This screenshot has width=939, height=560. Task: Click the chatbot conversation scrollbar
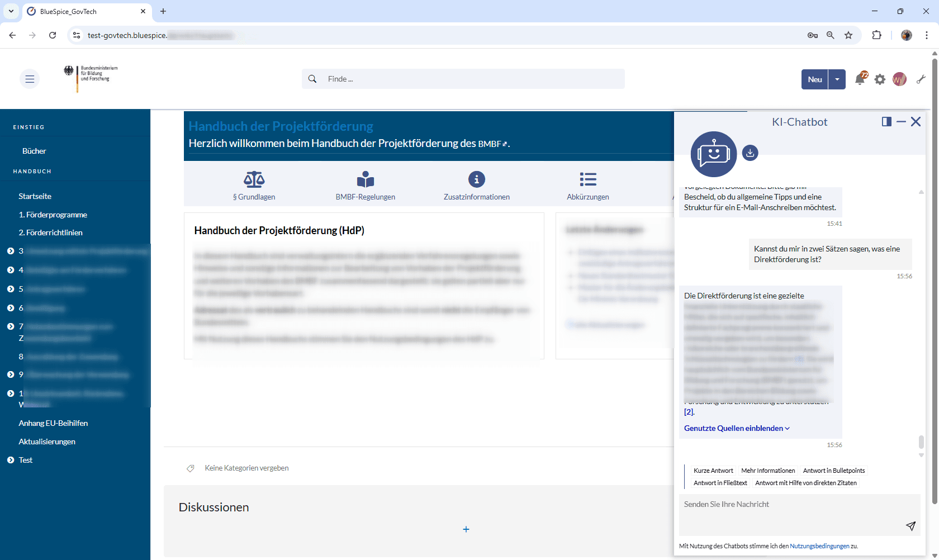point(921,442)
